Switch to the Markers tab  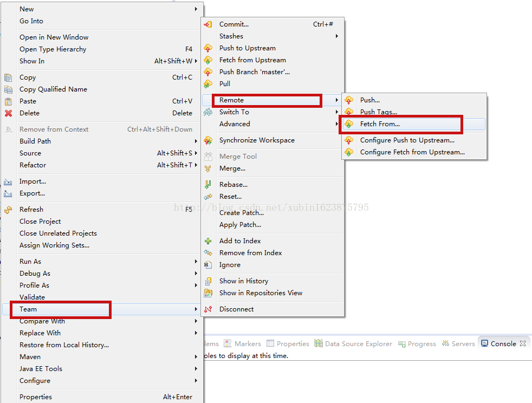point(243,343)
